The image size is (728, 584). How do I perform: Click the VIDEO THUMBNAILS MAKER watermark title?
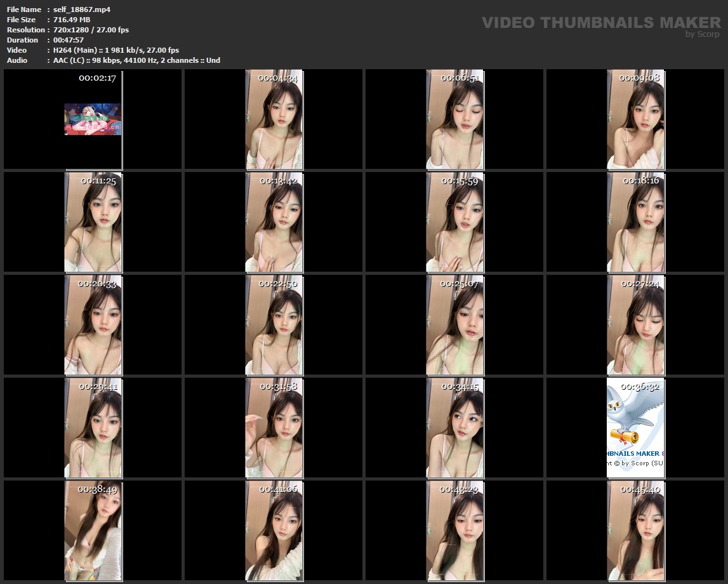pos(600,23)
